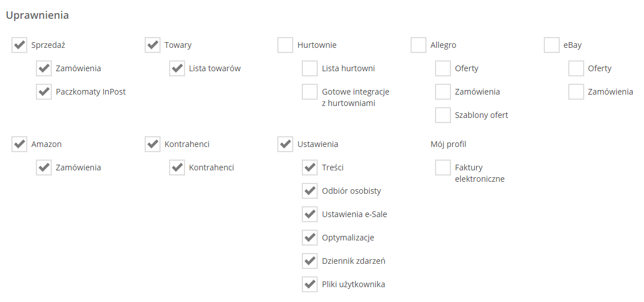
Task: Enable the eBay permission checkbox
Action: (x=552, y=45)
